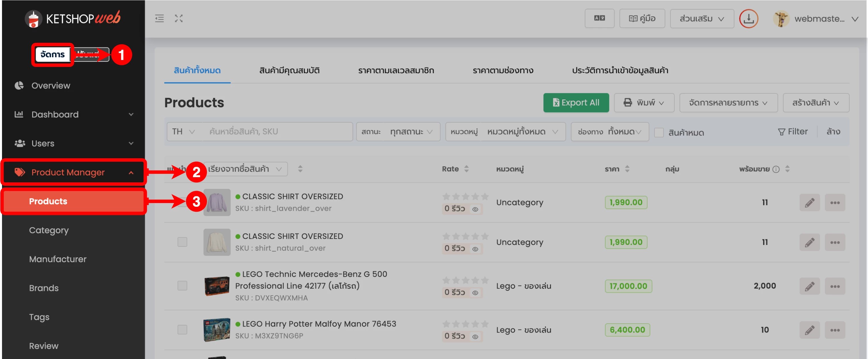Select checkbox for shirt_natural_over product
The image size is (868, 359).
[182, 242]
